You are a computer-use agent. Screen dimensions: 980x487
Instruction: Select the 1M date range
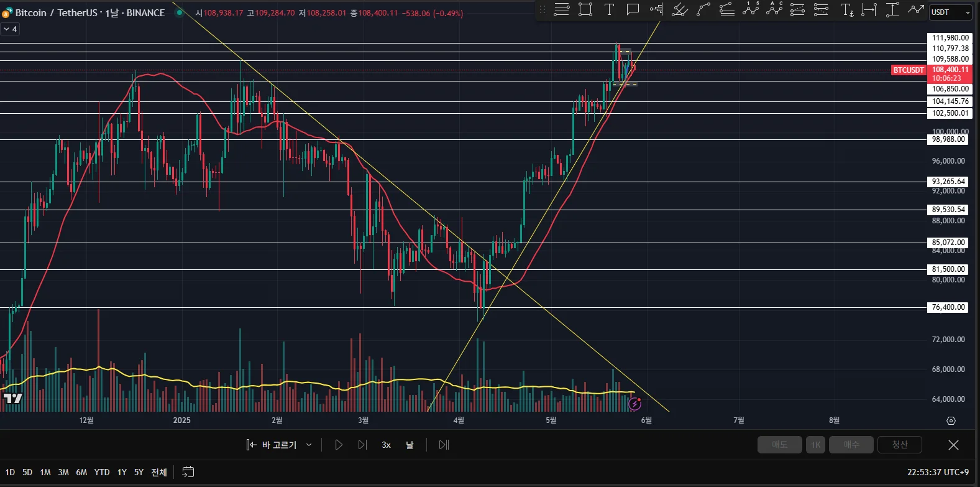point(45,472)
